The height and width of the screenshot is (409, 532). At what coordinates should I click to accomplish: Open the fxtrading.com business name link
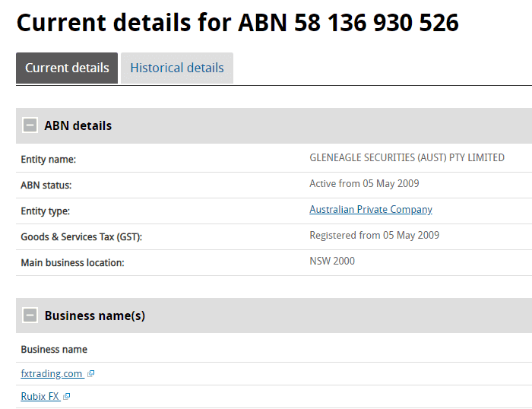51,374
